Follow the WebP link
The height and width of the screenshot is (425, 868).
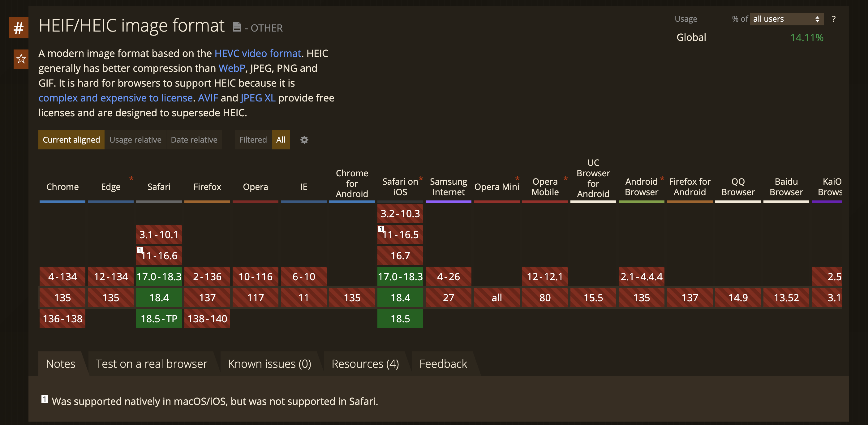[232, 68]
